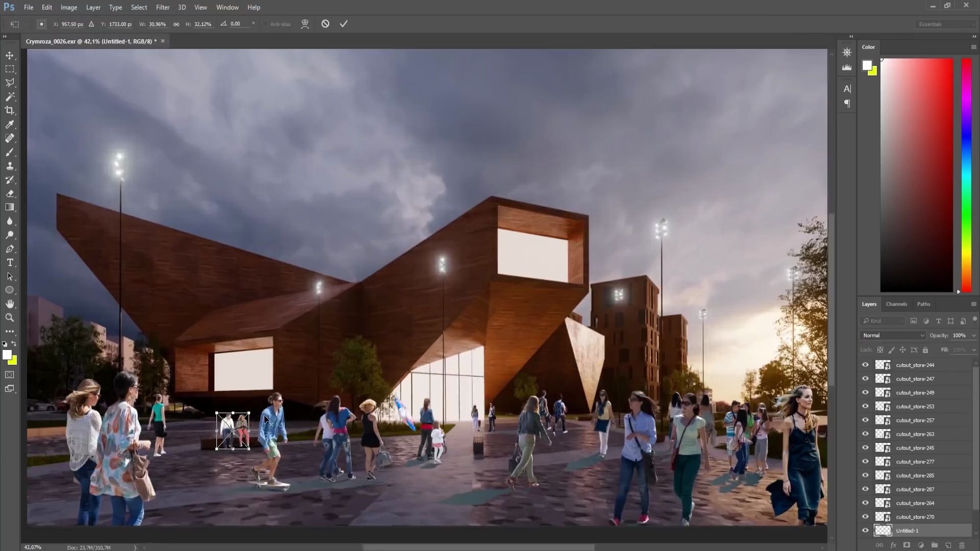Image resolution: width=980 pixels, height=551 pixels.
Task: Commit transform with the checkmark icon
Action: coord(344,24)
